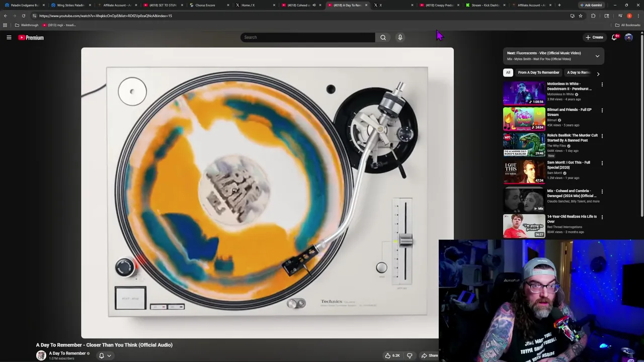The width and height of the screenshot is (644, 362).
Task: Open Coheed and Cambria Deranged mix title
Action: tap(572, 194)
